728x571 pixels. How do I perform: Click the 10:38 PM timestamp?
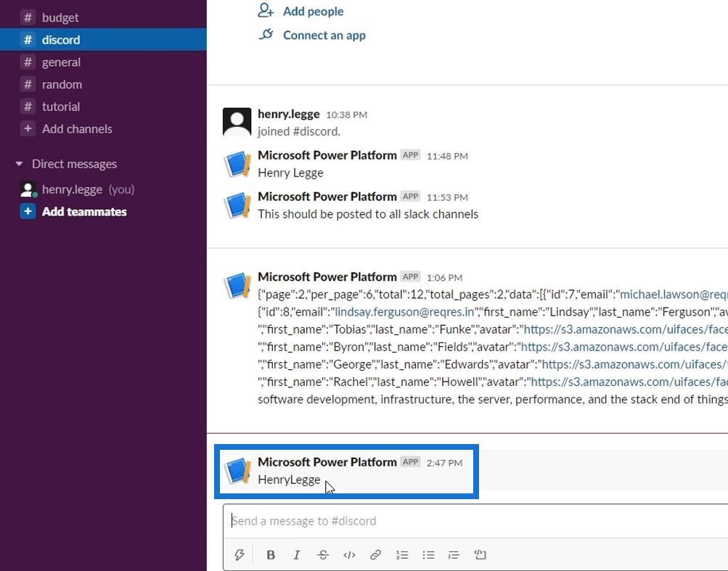pyautogui.click(x=346, y=115)
